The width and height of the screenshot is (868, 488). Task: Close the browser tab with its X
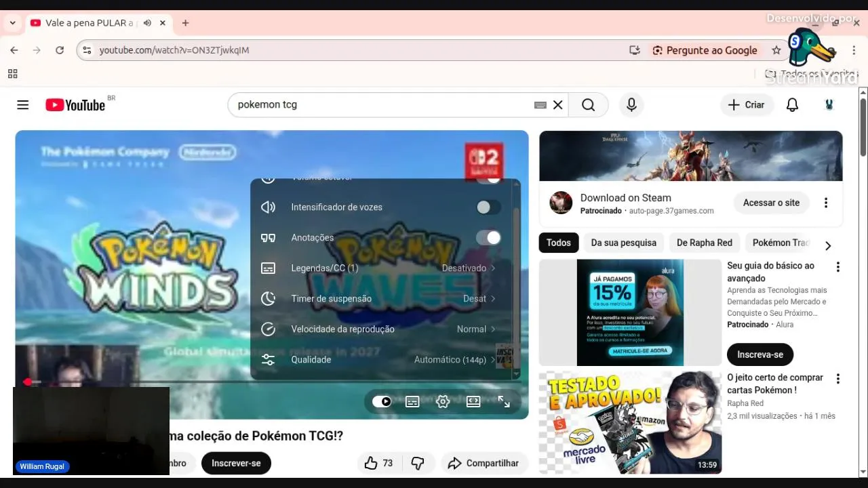click(x=163, y=23)
